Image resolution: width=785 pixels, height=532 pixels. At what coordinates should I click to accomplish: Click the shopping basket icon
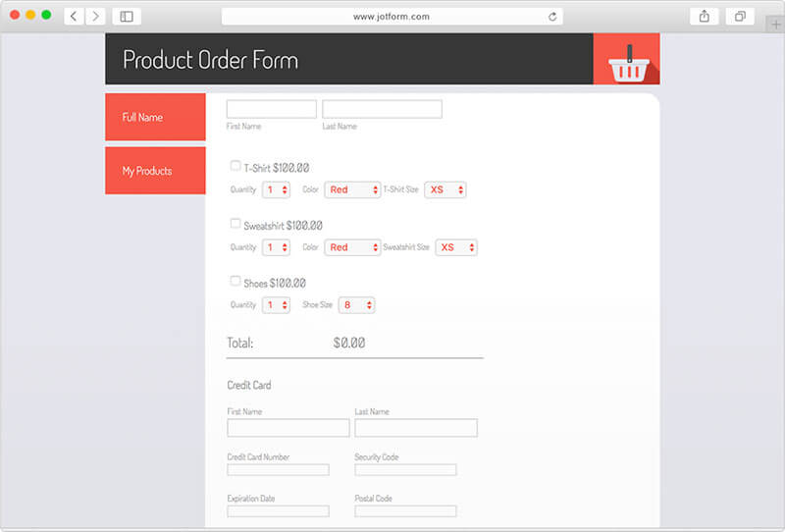pyautogui.click(x=626, y=65)
